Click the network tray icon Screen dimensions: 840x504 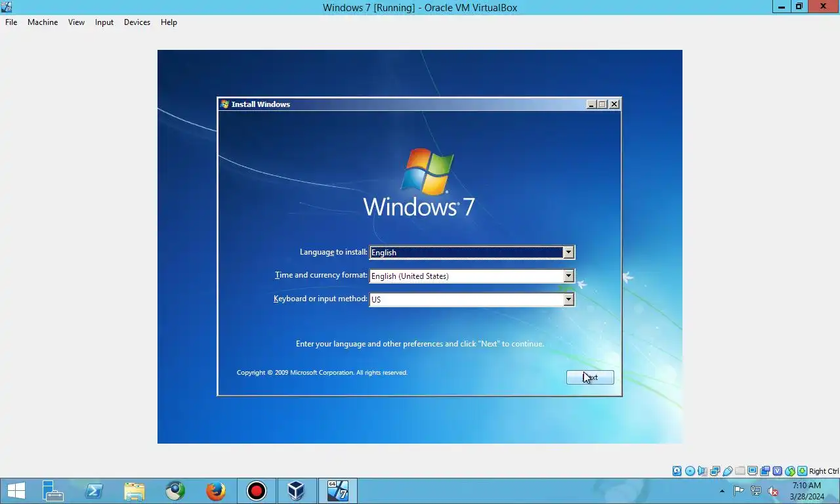point(756,491)
